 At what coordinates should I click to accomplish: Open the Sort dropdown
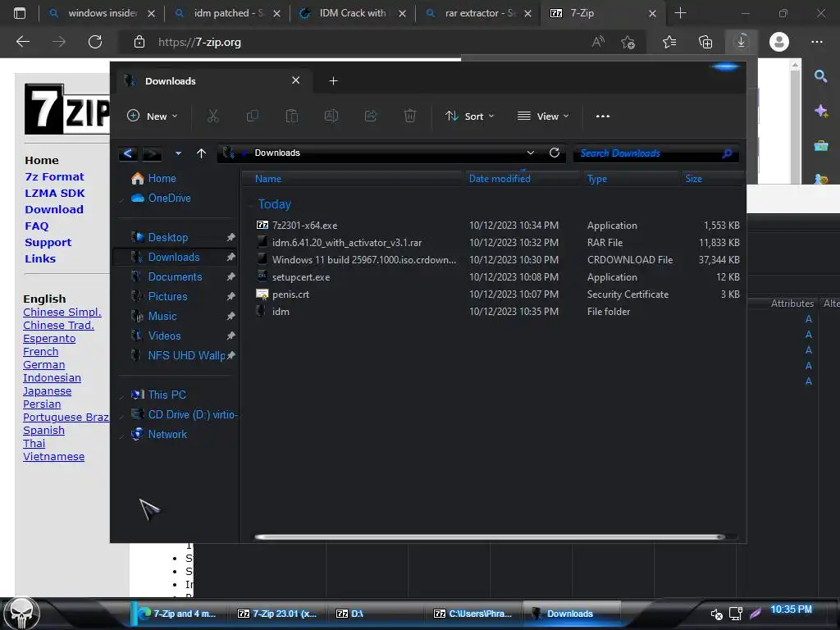(x=470, y=116)
